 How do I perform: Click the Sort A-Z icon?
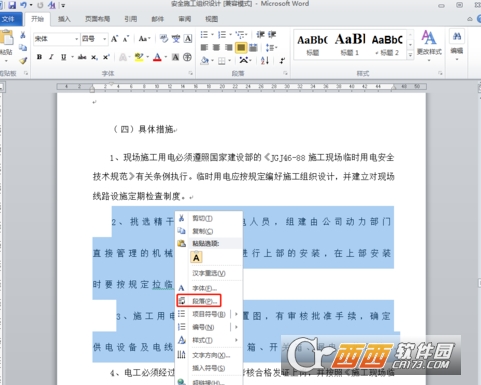click(x=265, y=60)
